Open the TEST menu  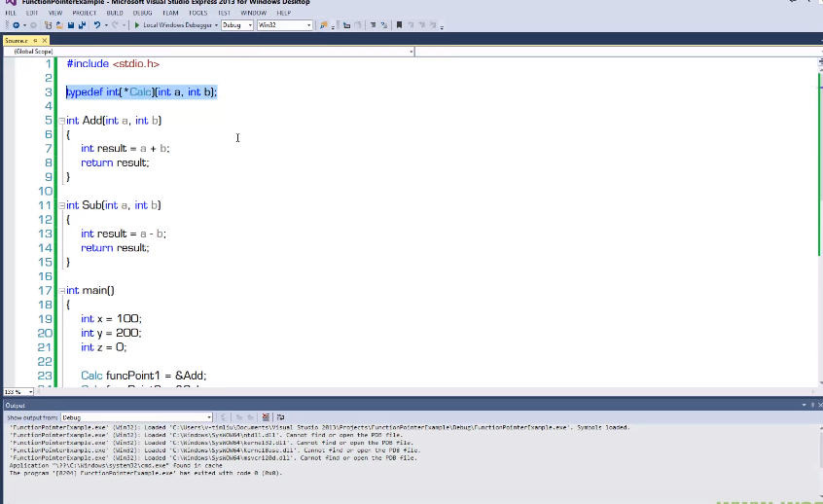(x=224, y=13)
